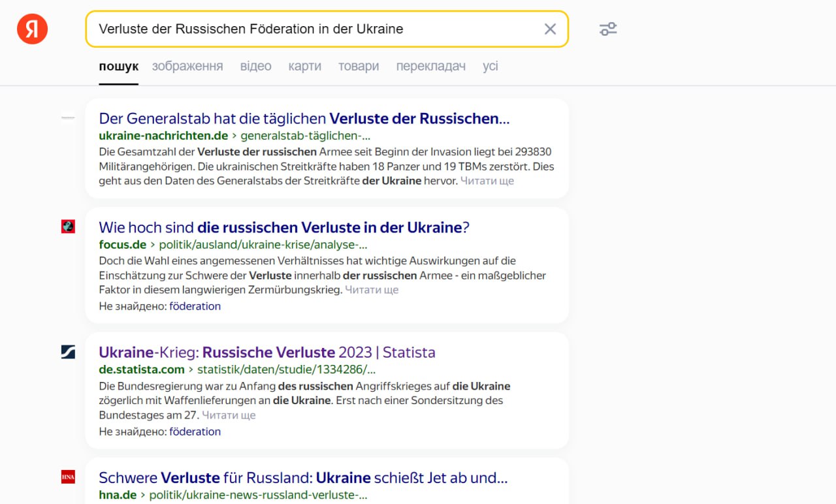Open 'Wie hoch sind die russischen Verluste' result
The image size is (836, 504).
click(x=284, y=227)
